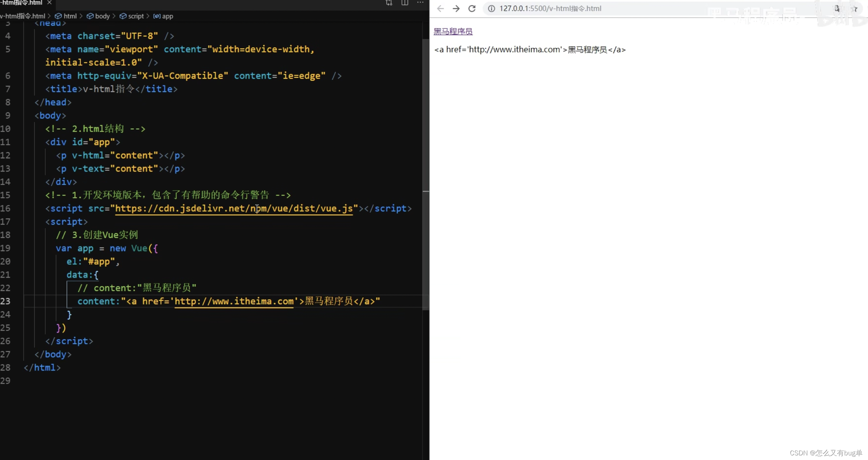The image size is (868, 460).
Task: Click the commented content line 22
Action: pos(137,288)
